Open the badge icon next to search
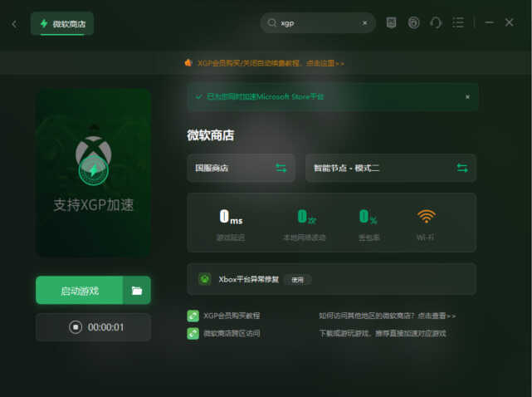 pos(391,22)
